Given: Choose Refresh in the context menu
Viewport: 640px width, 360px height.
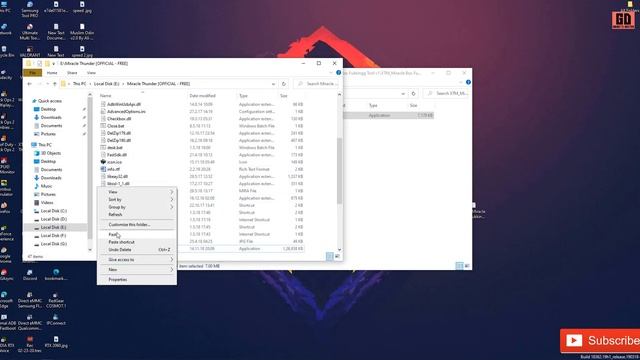Looking at the screenshot, I should (x=137, y=214).
